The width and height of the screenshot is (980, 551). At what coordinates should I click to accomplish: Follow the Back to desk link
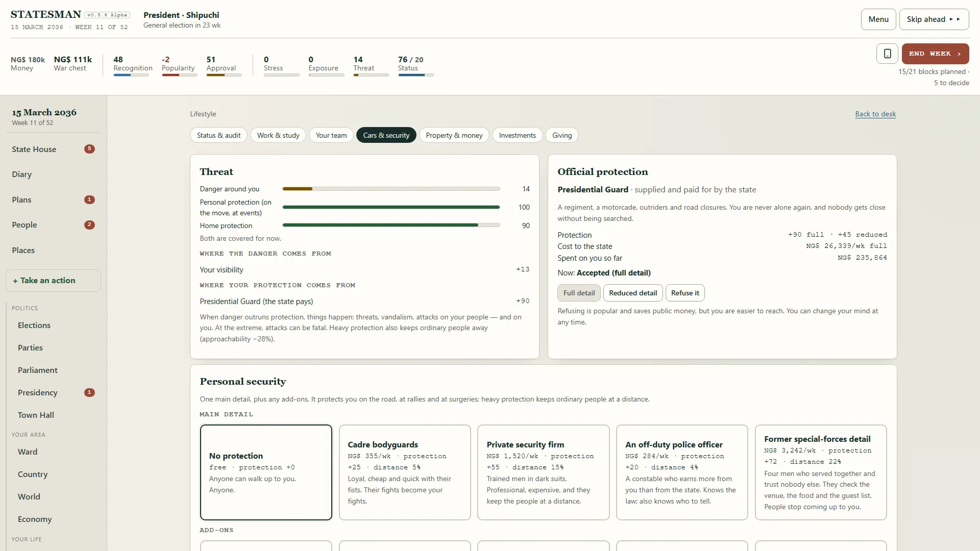click(x=875, y=114)
